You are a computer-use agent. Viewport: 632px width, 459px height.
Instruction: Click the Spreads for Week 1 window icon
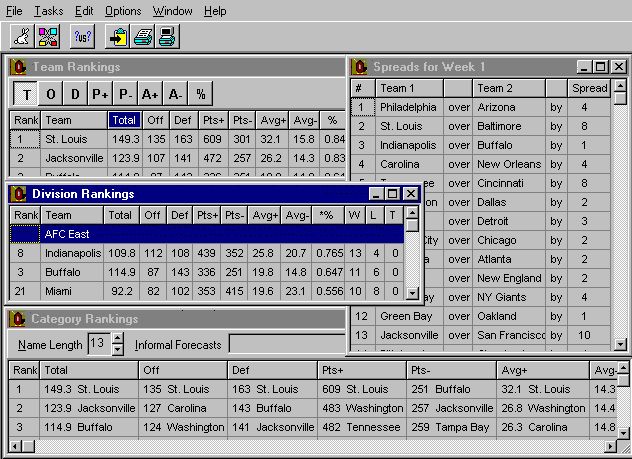coord(360,67)
